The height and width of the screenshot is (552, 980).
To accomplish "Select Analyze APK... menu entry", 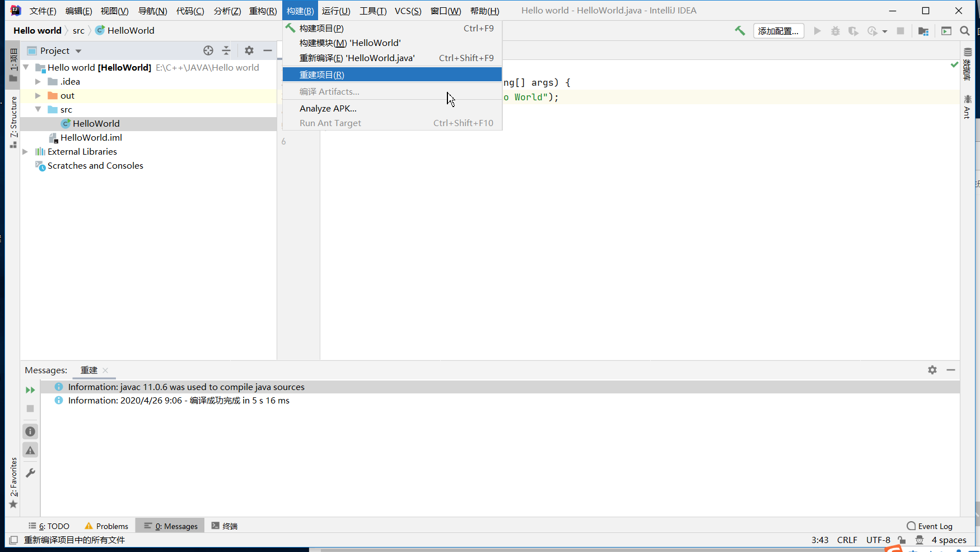I will 392,108.
